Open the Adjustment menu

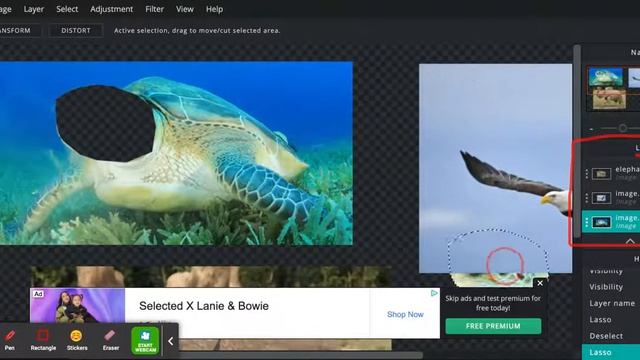111,9
